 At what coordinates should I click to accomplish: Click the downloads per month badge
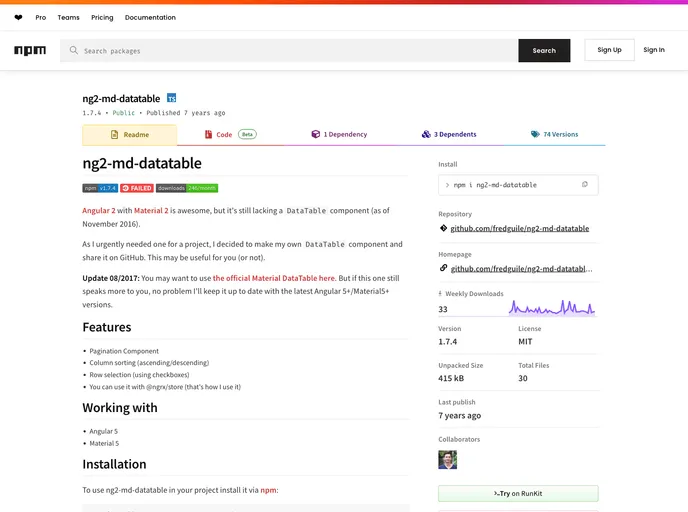coord(187,188)
